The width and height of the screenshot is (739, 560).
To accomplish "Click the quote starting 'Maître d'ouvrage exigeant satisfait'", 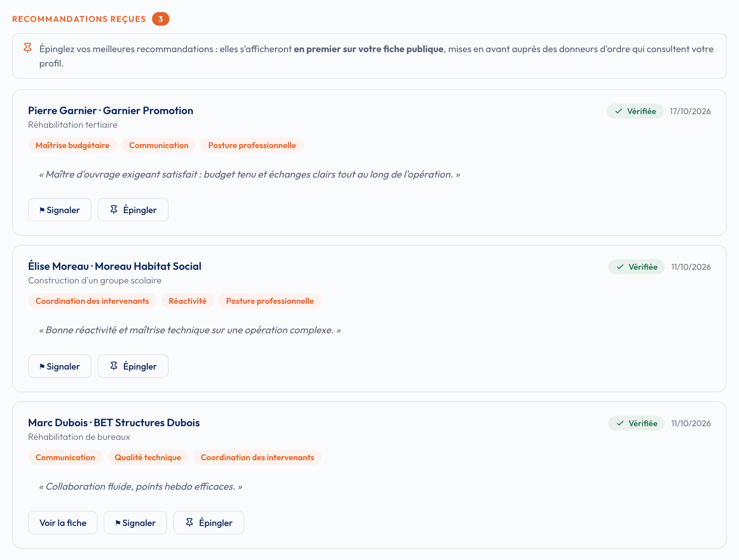I will (250, 174).
